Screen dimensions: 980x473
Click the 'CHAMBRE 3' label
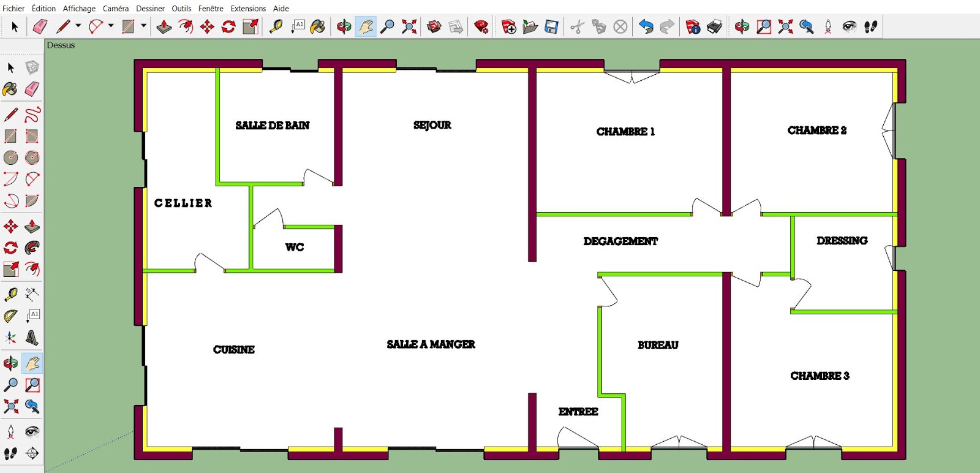point(820,376)
